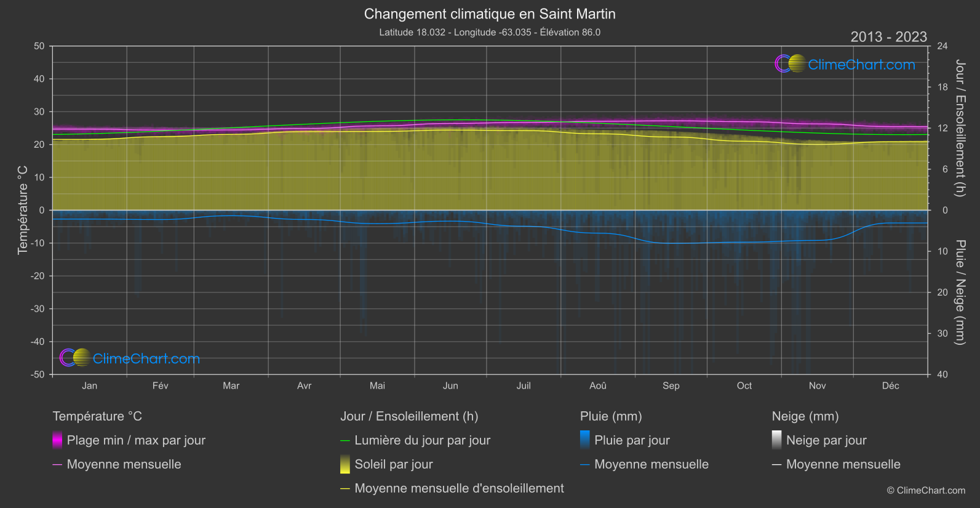Click the '50' tick on temperature axis

coord(39,46)
